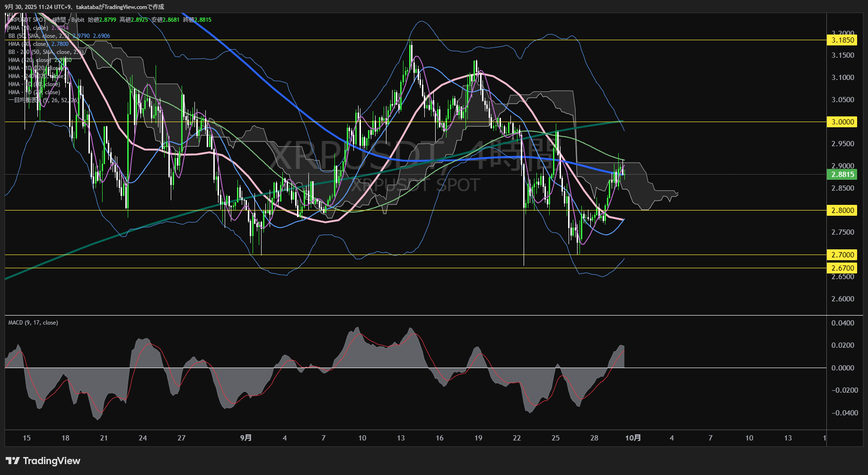Select the BB (50, SMA, close, 2.5) legend row

59,36
